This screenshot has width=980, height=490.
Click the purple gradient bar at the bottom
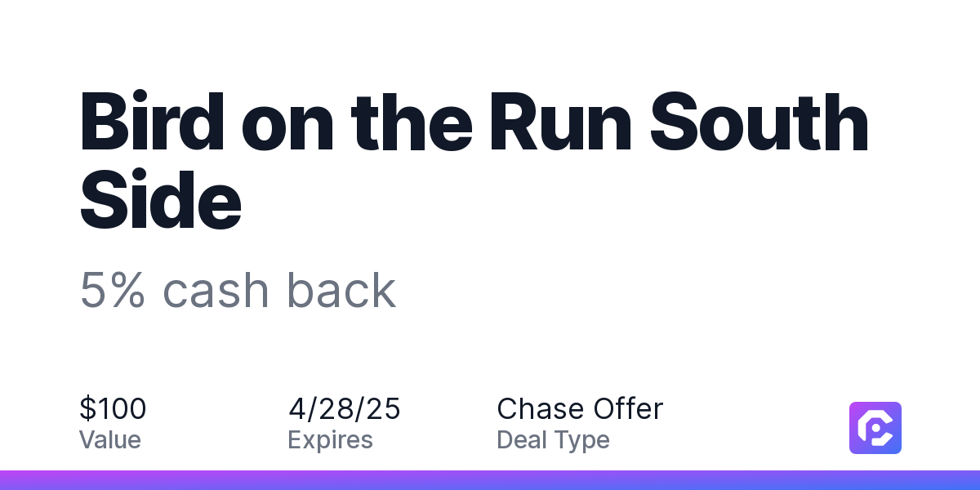point(490,480)
